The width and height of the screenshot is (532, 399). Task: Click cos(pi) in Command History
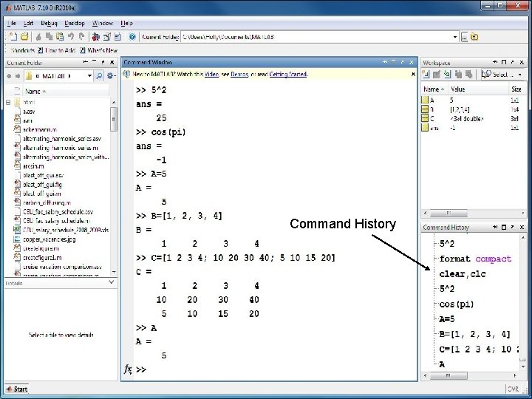click(x=457, y=304)
